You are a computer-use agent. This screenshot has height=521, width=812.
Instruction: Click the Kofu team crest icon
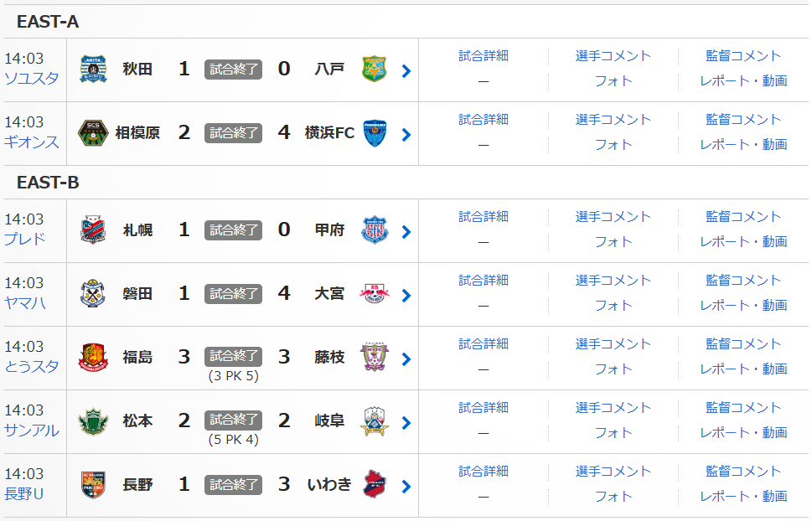[x=374, y=230]
